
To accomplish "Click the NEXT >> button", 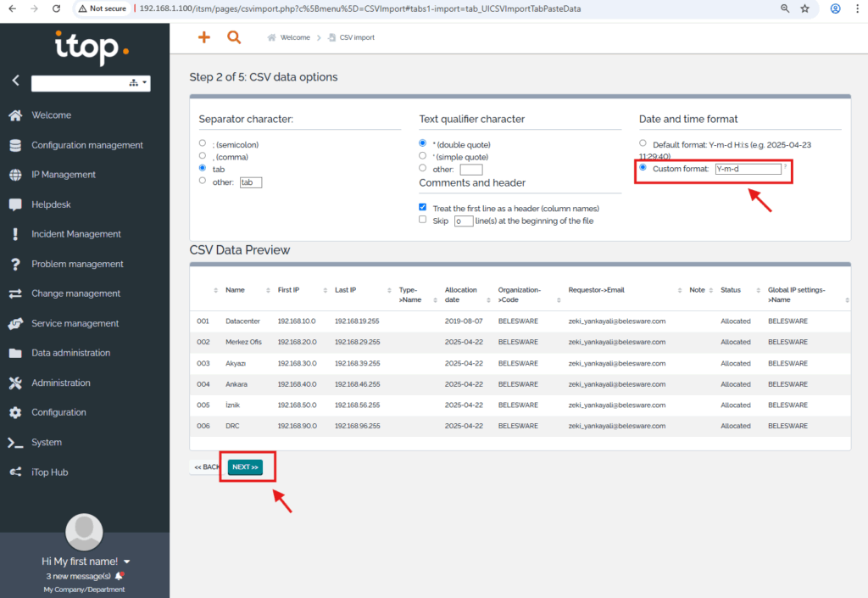I will [245, 467].
